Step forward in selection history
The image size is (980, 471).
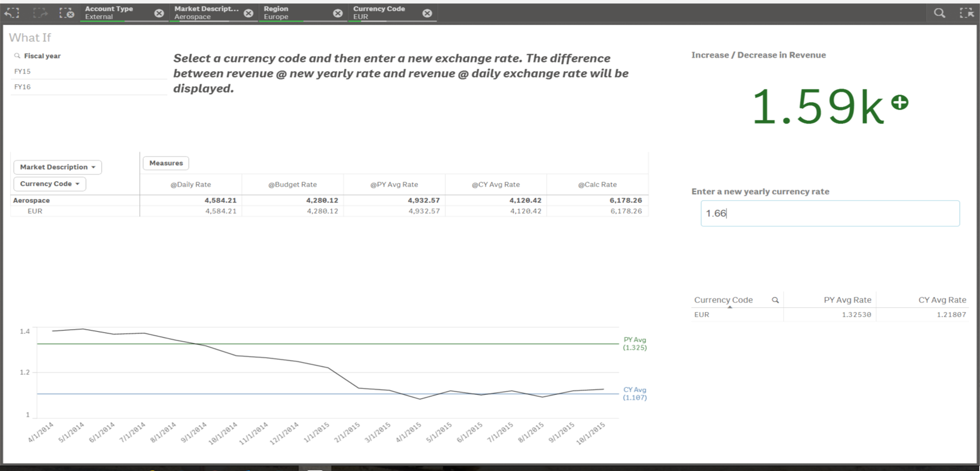[x=40, y=13]
